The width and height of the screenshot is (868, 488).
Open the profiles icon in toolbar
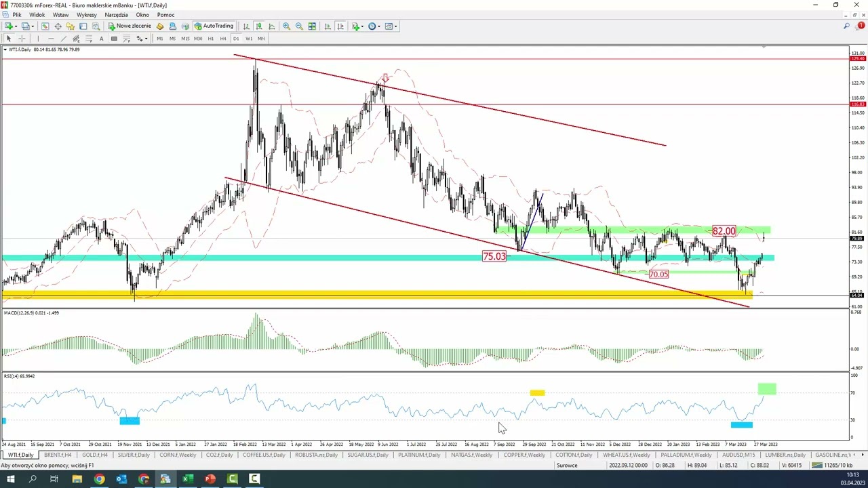click(x=25, y=26)
